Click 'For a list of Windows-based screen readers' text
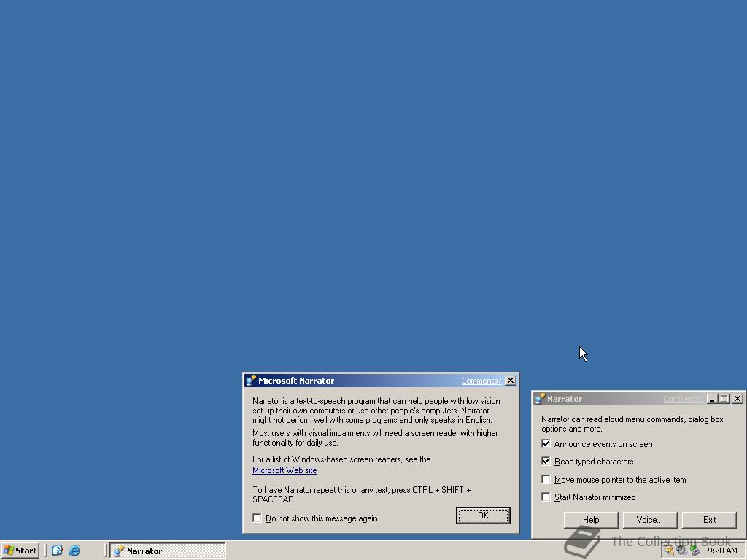747x560 pixels. pyautogui.click(x=341, y=459)
